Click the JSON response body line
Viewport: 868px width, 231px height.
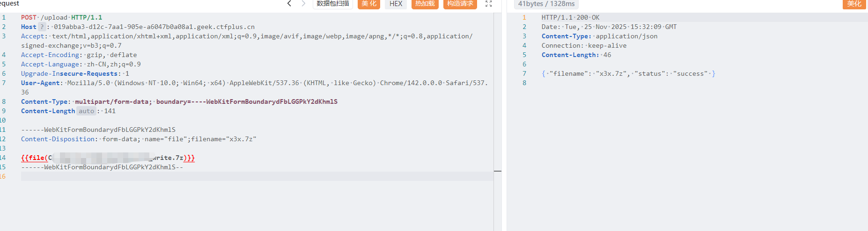pos(628,73)
